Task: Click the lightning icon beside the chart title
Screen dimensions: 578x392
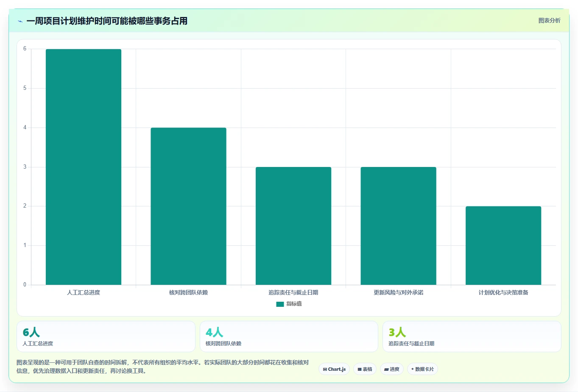Action: coord(20,21)
